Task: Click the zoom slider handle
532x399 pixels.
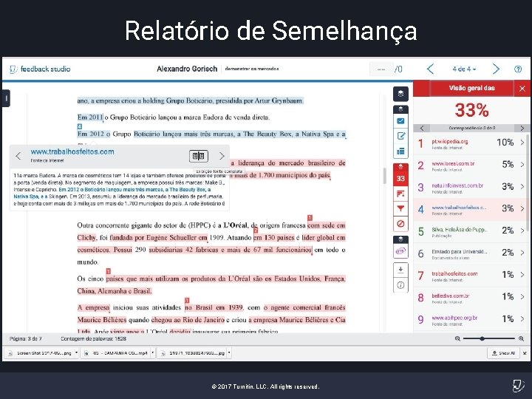Action: 482,338
